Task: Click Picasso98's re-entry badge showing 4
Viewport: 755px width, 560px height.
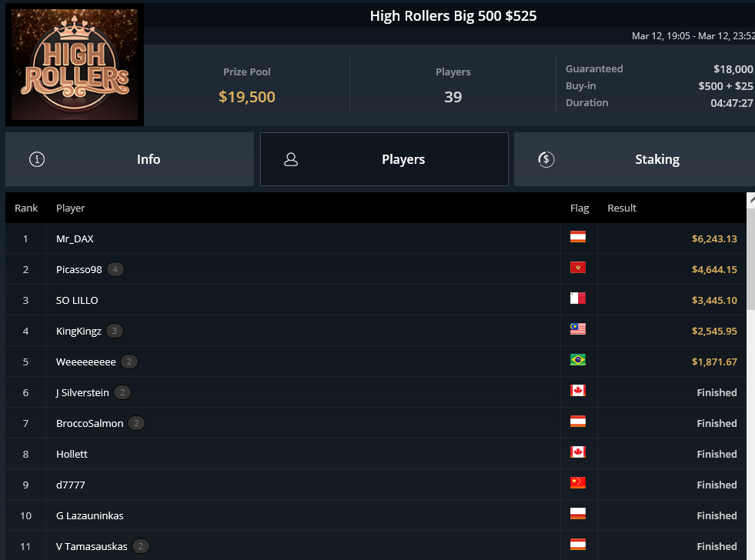Action: pyautogui.click(x=115, y=269)
